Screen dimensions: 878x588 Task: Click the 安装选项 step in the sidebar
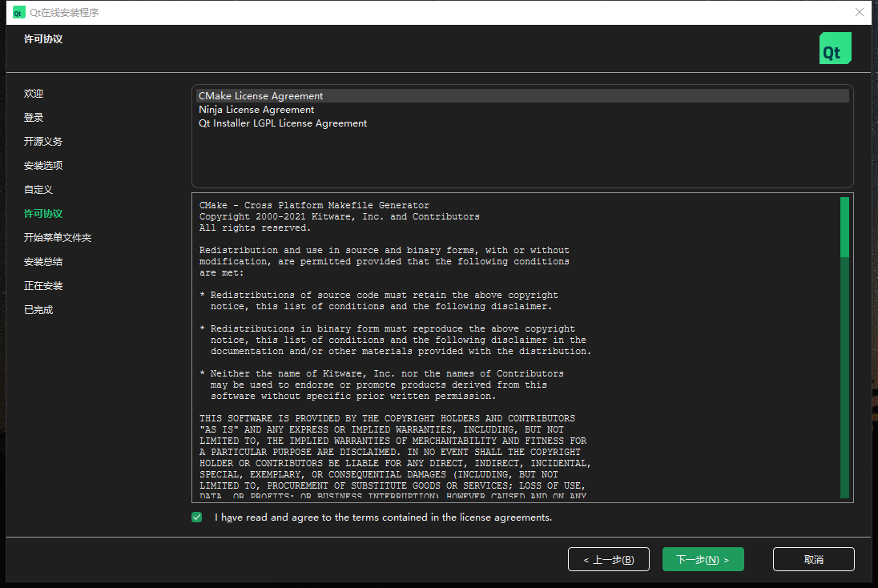(x=43, y=166)
